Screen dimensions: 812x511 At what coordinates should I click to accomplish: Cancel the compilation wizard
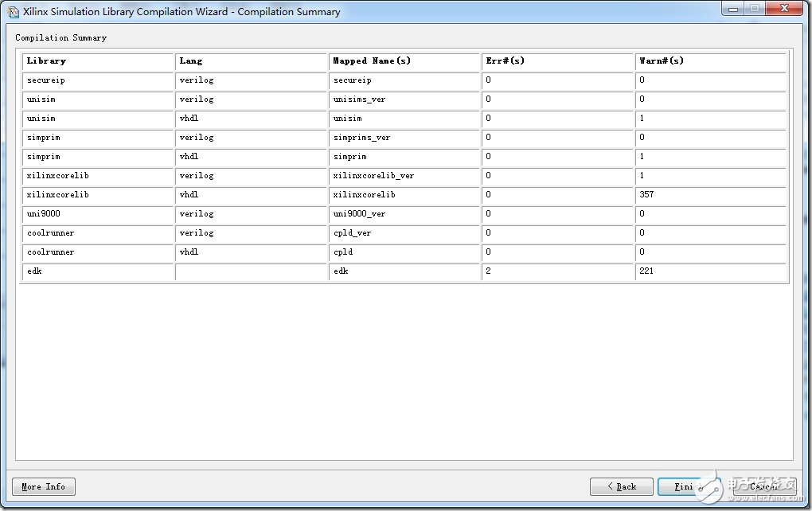click(x=764, y=486)
